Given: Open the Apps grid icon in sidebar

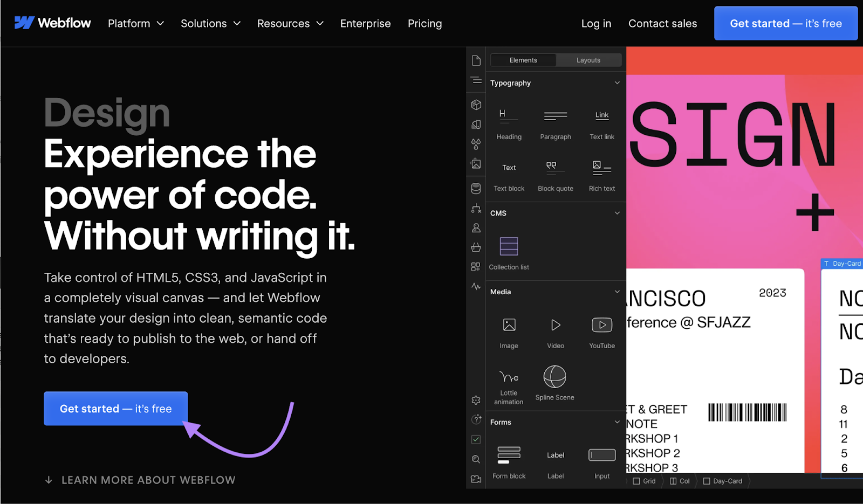Looking at the screenshot, I should click(476, 267).
